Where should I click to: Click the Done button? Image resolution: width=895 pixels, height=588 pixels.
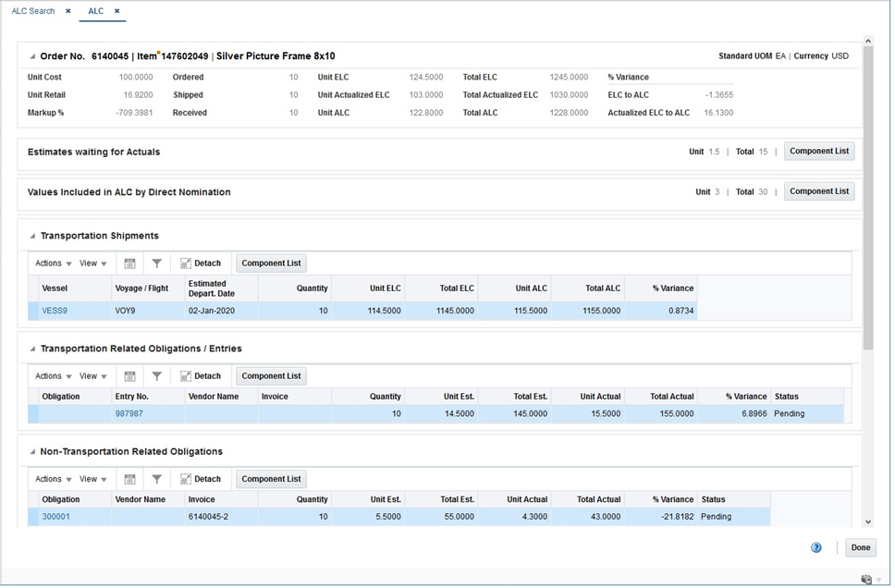tap(860, 548)
